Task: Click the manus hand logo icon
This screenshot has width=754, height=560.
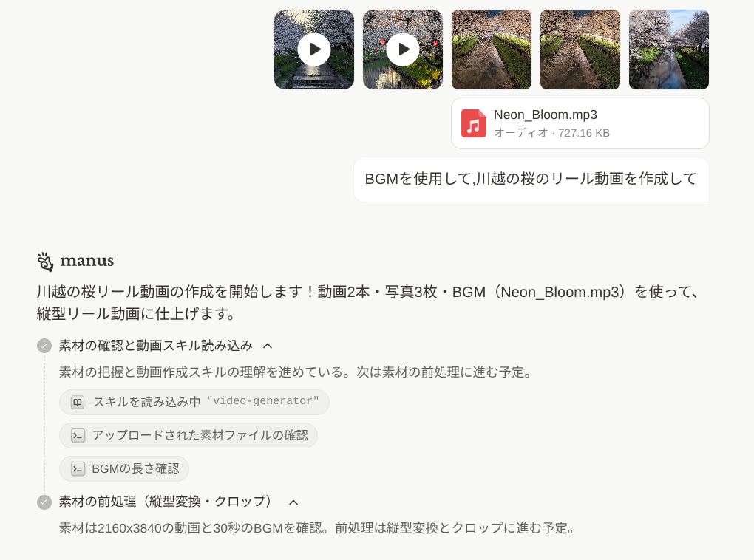Action: click(x=45, y=262)
